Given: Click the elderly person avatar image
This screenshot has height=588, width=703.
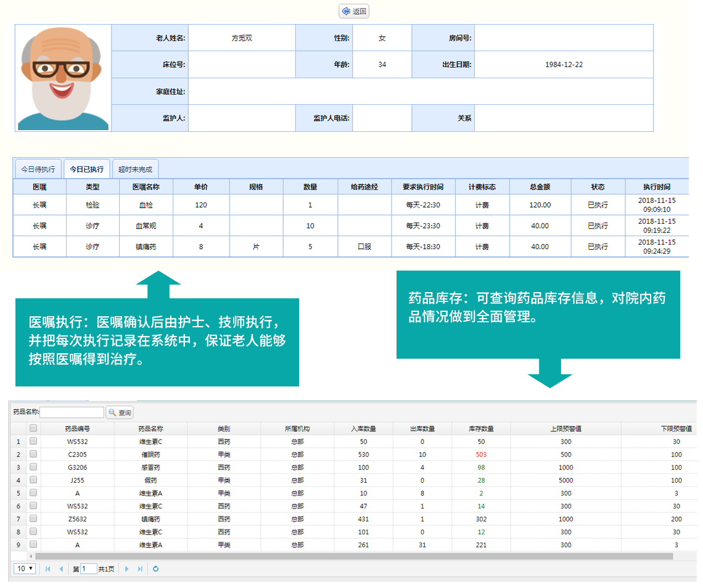Looking at the screenshot, I should click(63, 78).
